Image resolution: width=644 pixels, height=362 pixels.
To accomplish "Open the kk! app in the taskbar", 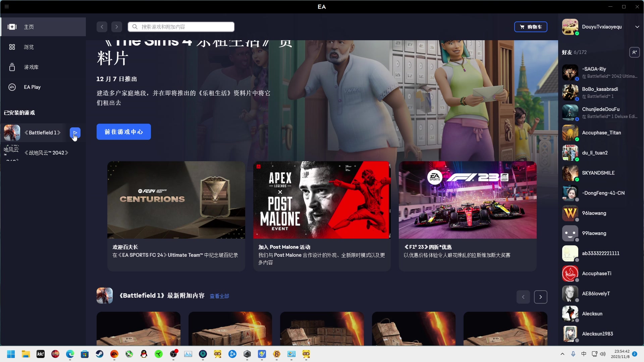I will pyautogui.click(x=41, y=354).
